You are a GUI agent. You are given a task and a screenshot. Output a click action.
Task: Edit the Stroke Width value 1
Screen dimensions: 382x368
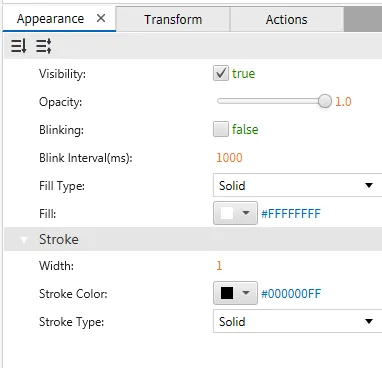click(x=219, y=266)
